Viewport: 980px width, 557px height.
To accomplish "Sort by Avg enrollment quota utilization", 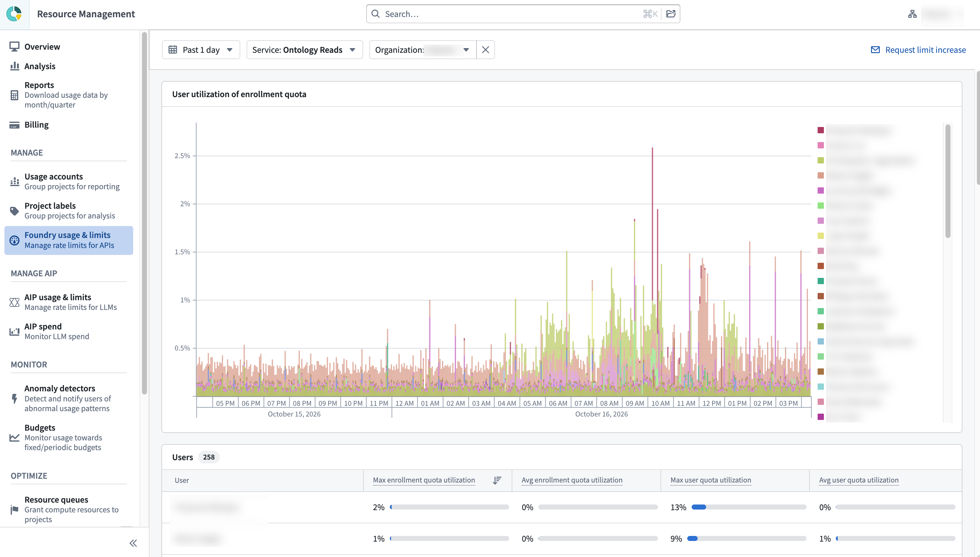I will 572,480.
